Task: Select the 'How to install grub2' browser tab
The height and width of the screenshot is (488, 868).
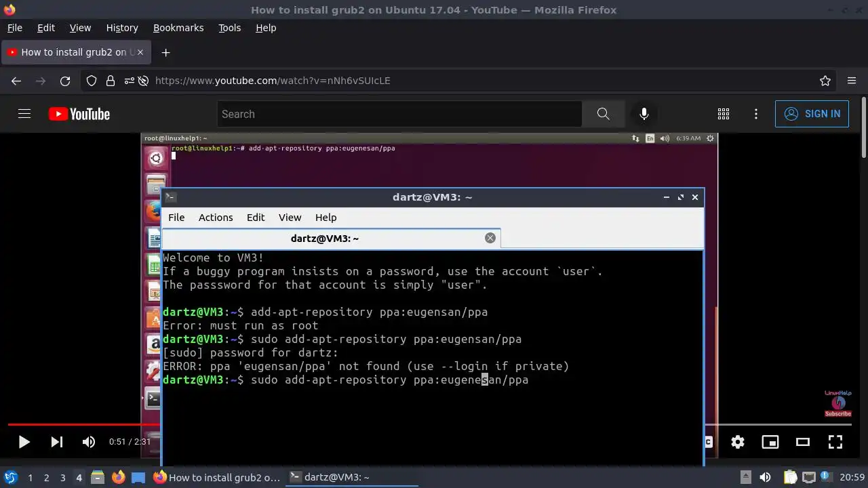Action: point(76,52)
